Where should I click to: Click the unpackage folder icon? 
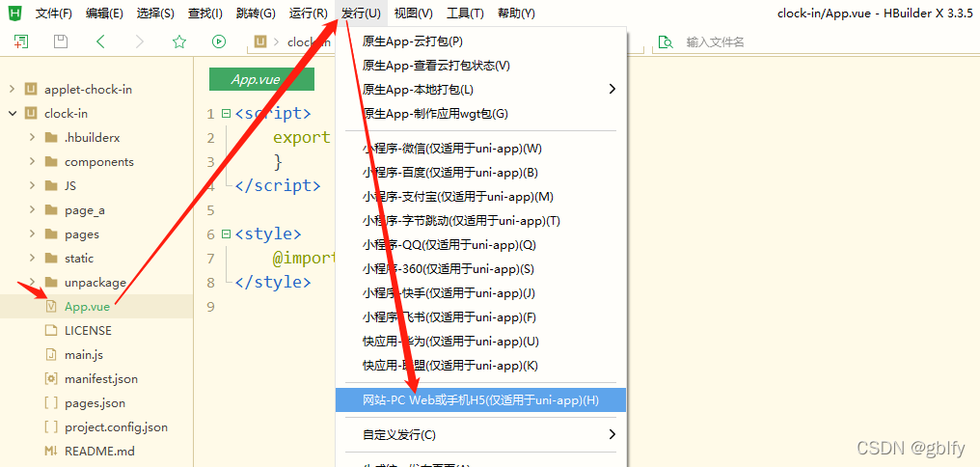click(51, 283)
